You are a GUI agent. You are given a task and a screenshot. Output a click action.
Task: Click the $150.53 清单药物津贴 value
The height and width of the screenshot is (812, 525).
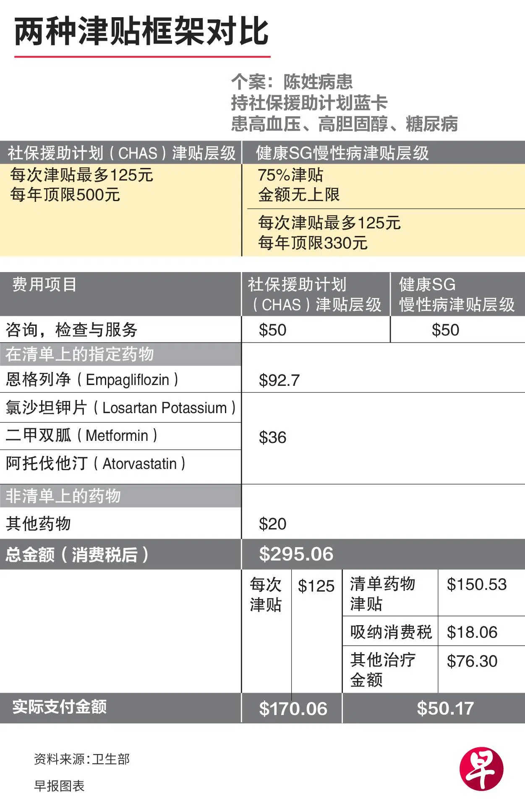[x=476, y=584]
